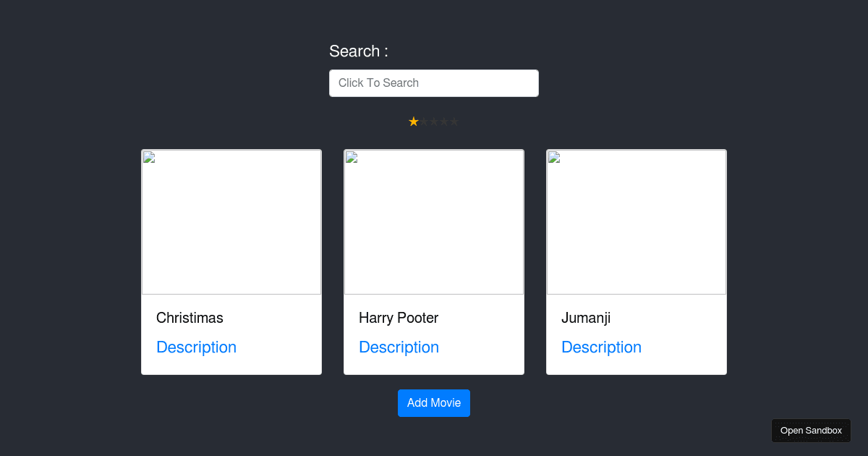Select the Harry Pooter movie title

coord(399,318)
